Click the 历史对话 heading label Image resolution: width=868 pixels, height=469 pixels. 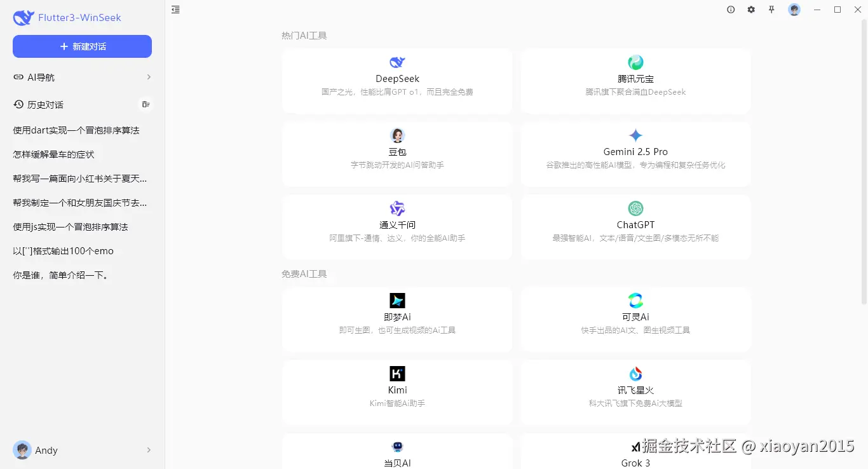point(45,104)
